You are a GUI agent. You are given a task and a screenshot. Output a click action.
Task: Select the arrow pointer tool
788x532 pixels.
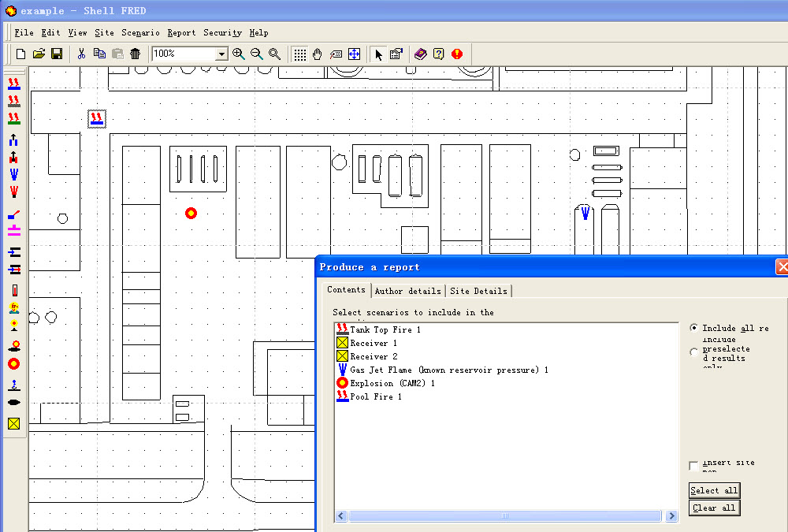click(378, 54)
